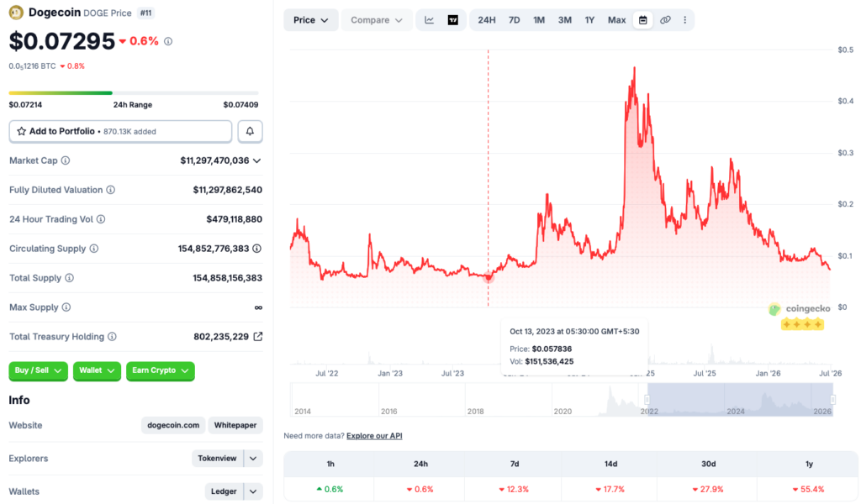
Task: Open the price change info icon
Action: click(168, 42)
